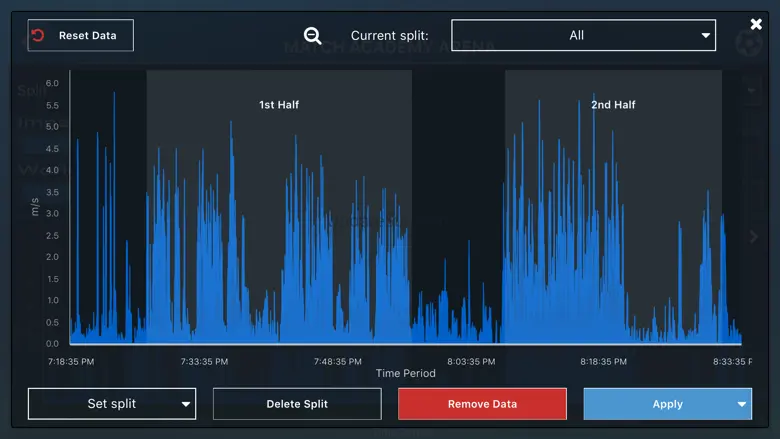Screen dimensions: 780x439
Task: Select the 1st Half split label
Action: (x=279, y=105)
